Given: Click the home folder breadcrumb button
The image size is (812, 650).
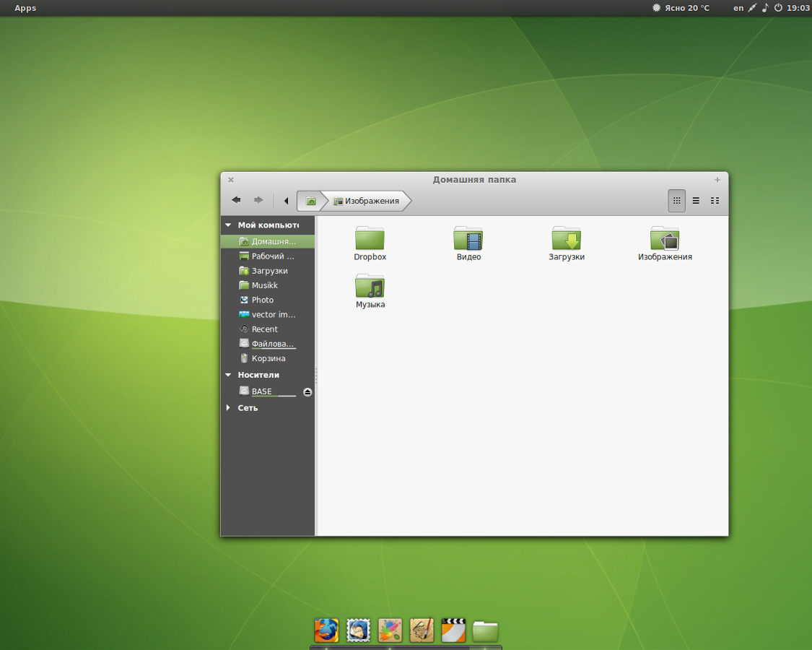Looking at the screenshot, I should 310,201.
